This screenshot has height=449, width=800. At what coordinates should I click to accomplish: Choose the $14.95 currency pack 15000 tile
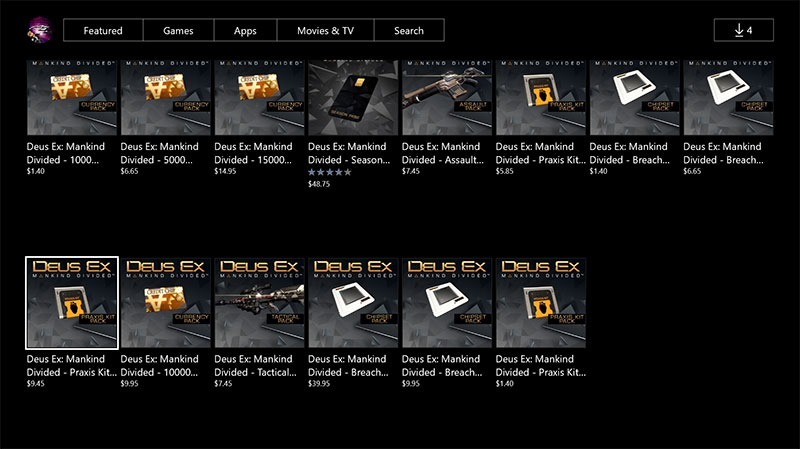click(260, 97)
